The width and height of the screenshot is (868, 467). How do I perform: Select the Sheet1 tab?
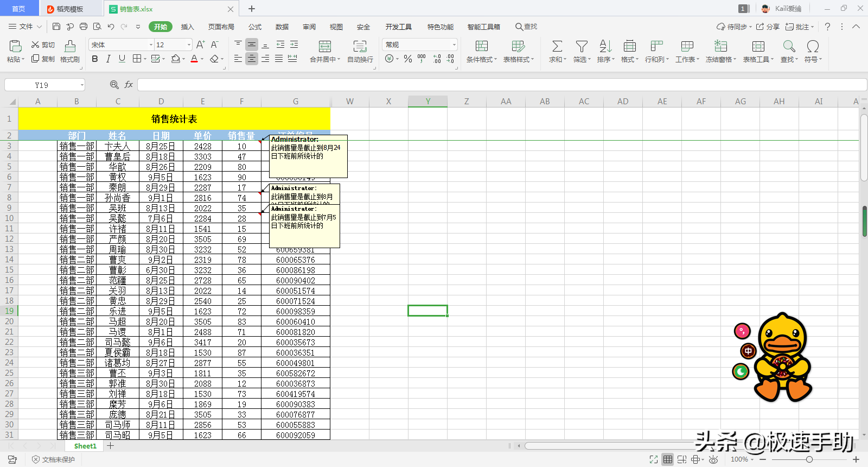(x=85, y=446)
